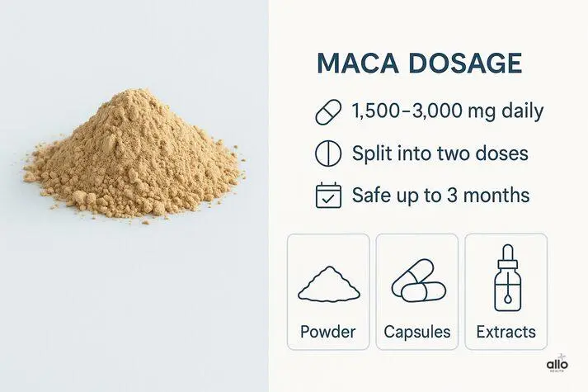Click the allo wordmark logo
Screen dimensions: 588x392
tap(558, 363)
